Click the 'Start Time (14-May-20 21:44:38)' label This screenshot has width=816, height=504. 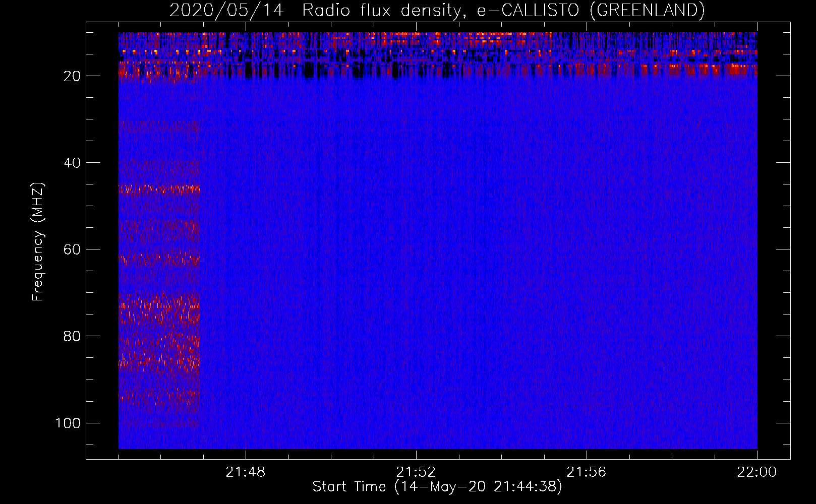[437, 487]
